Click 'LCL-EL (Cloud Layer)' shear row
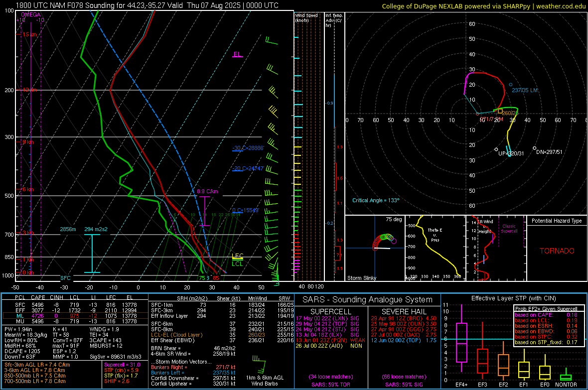 pyautogui.click(x=222, y=335)
